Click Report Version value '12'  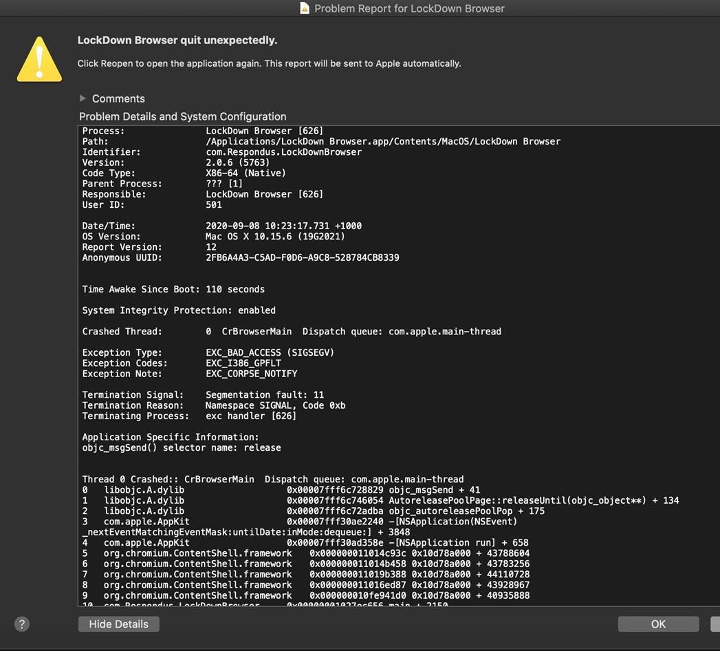click(x=211, y=247)
